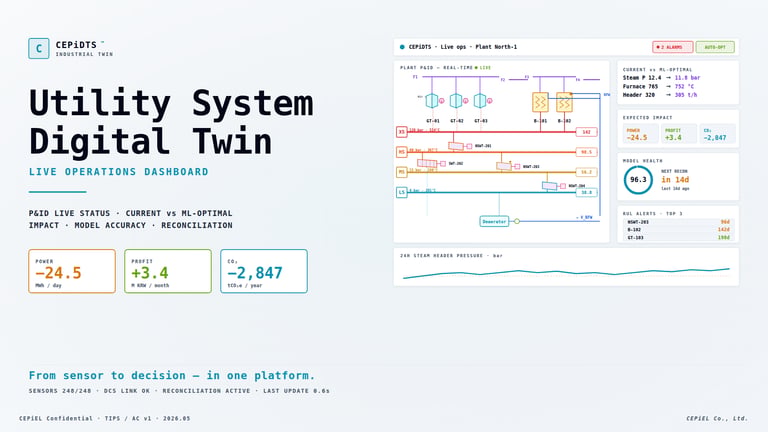Click the 96.3 model health gauge
This screenshot has height=432, width=768.
[x=638, y=180]
